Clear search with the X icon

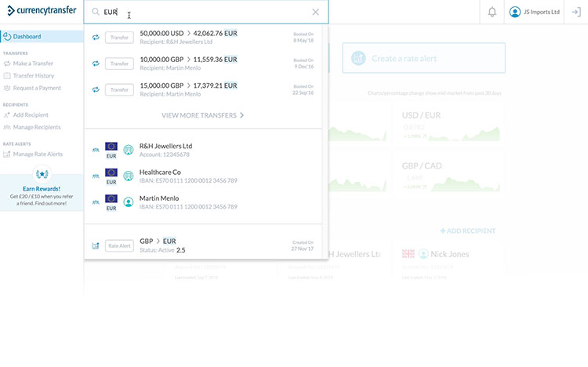point(315,13)
